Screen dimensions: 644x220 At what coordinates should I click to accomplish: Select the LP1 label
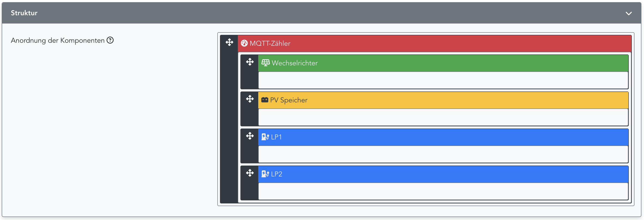(277, 137)
